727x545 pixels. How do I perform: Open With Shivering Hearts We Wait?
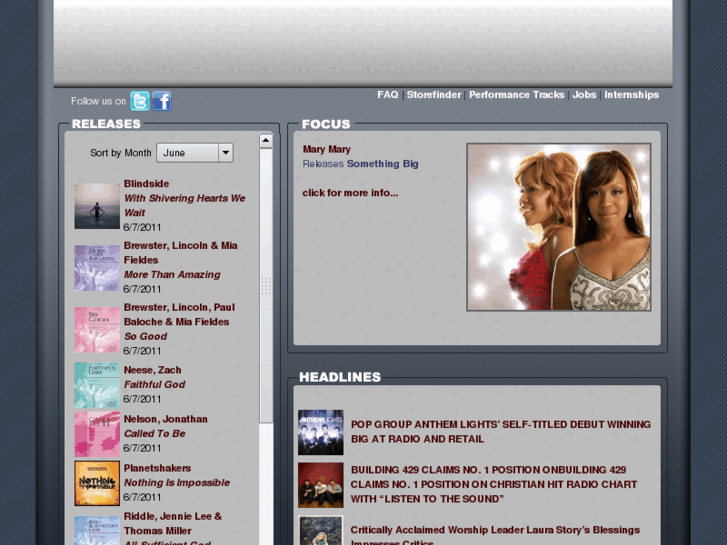(x=184, y=205)
